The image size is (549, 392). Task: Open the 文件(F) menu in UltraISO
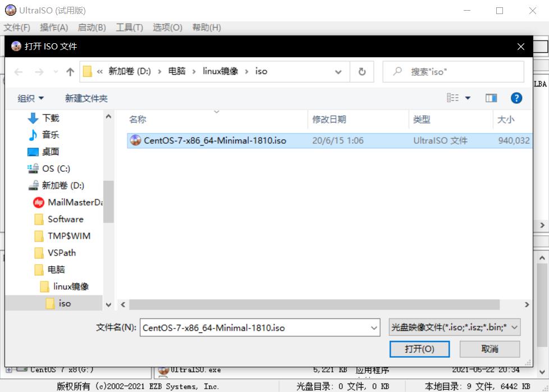click(17, 28)
